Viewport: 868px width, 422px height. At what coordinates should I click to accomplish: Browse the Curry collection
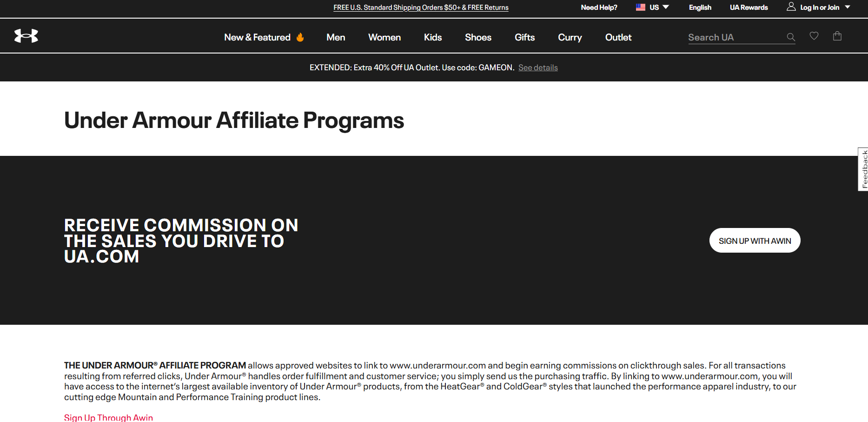coord(570,37)
